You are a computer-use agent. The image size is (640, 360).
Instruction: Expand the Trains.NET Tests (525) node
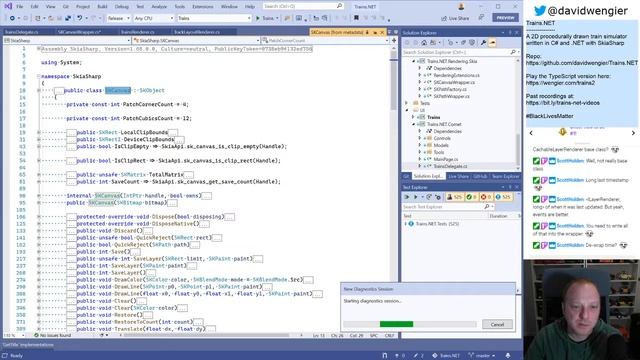click(x=406, y=224)
